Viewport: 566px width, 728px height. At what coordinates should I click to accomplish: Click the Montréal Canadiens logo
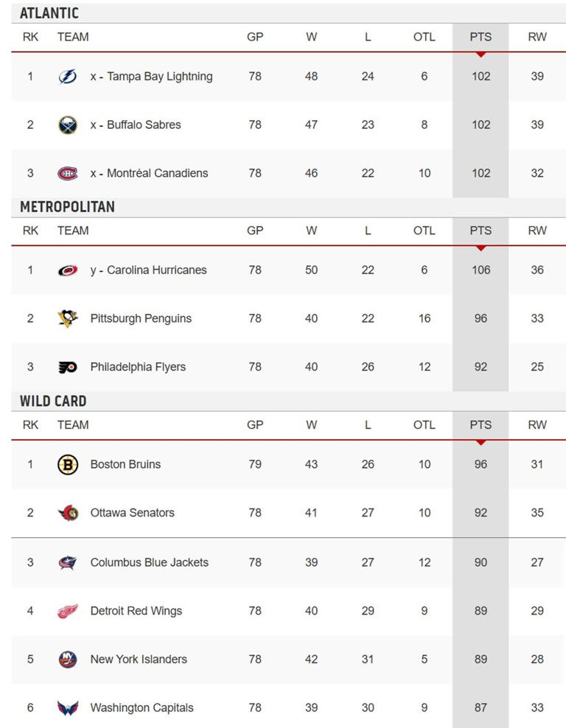(68, 174)
